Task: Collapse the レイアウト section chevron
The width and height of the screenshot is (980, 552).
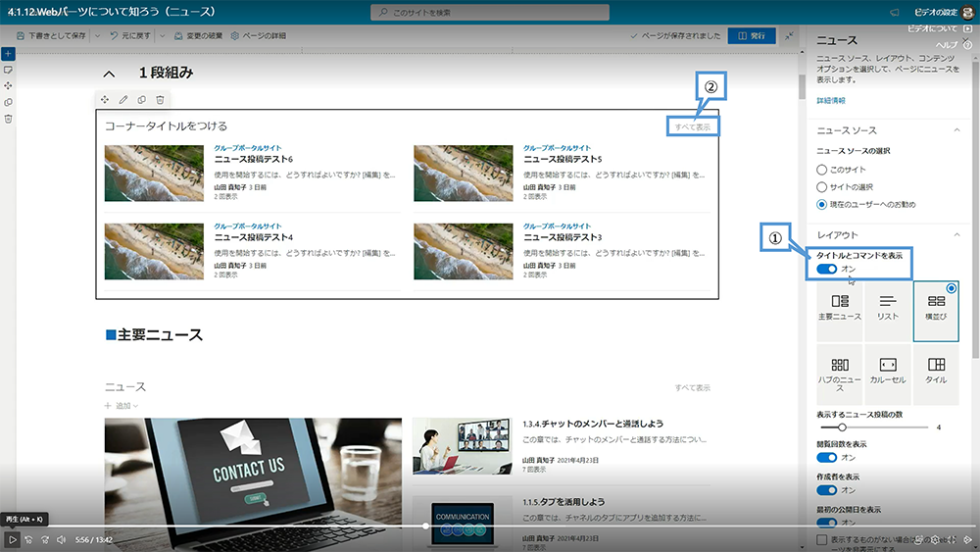Action: 956,235
